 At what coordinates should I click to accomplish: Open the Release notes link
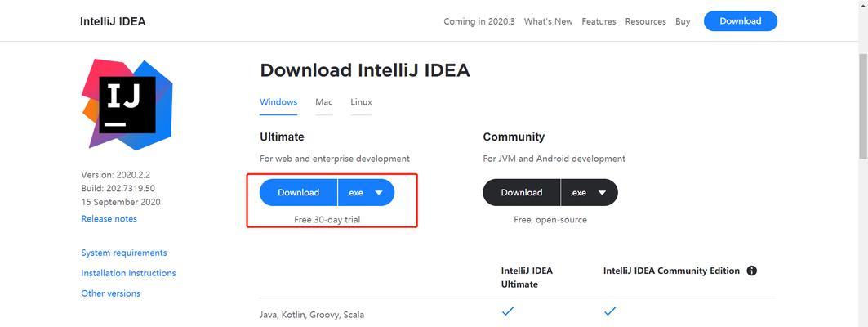coord(109,219)
